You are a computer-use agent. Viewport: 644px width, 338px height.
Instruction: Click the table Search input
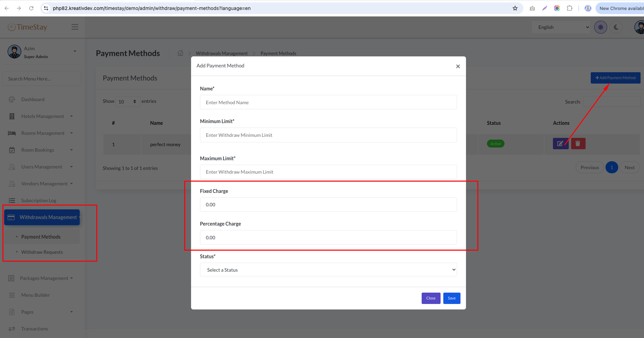[x=612, y=101]
